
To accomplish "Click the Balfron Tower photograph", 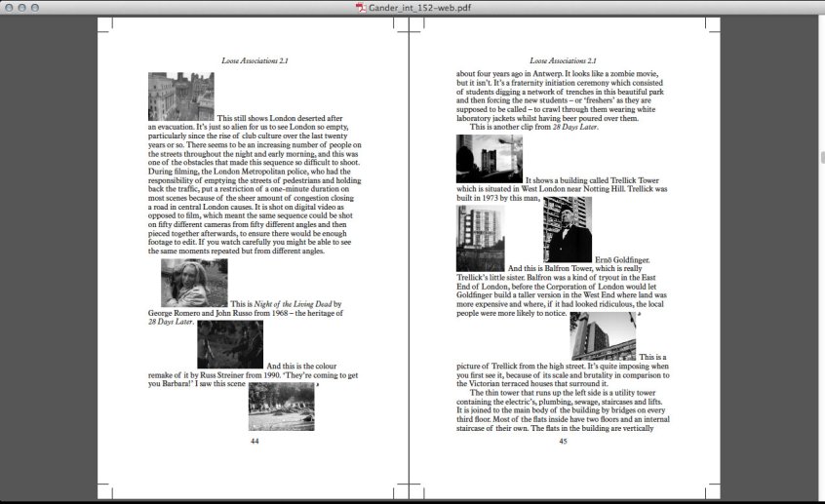I will pos(481,238).
